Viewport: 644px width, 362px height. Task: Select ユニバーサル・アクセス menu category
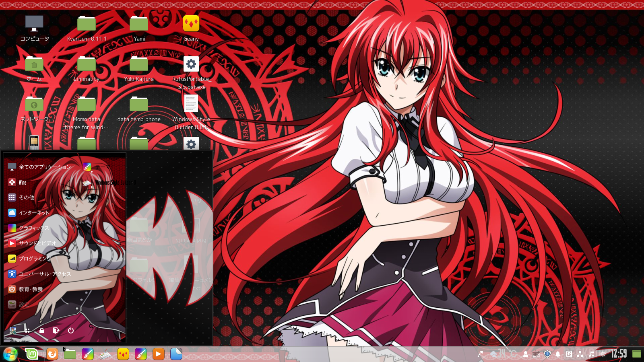click(39, 274)
